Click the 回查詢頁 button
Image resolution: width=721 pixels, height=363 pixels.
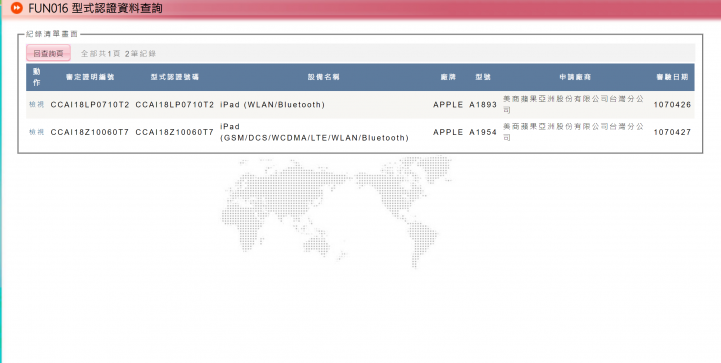click(x=48, y=53)
